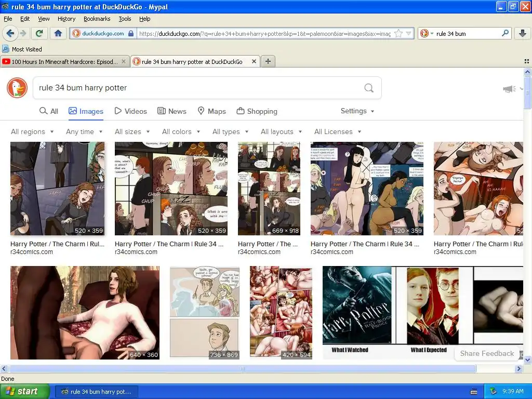Image resolution: width=532 pixels, height=399 pixels.
Task: Click the keyboard icon in system tray
Action: 474,392
